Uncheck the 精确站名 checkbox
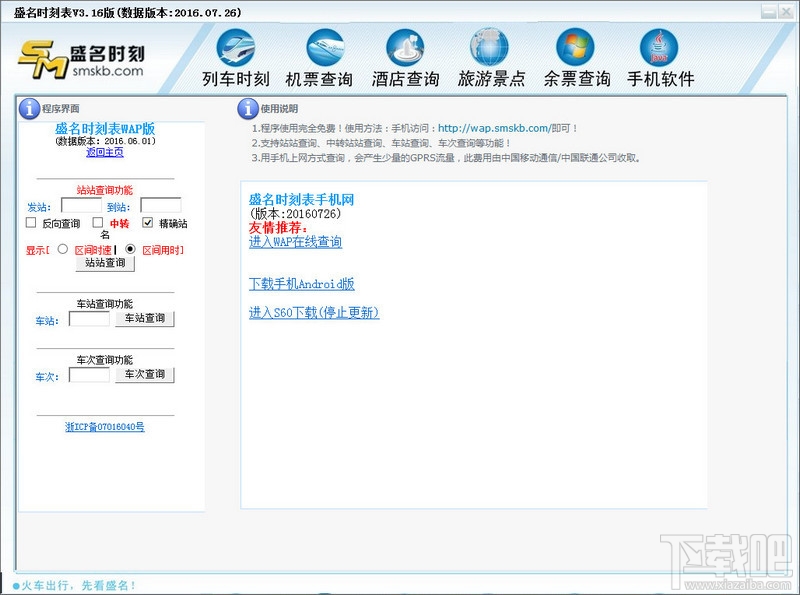The height and width of the screenshot is (595, 800). pyautogui.click(x=148, y=222)
